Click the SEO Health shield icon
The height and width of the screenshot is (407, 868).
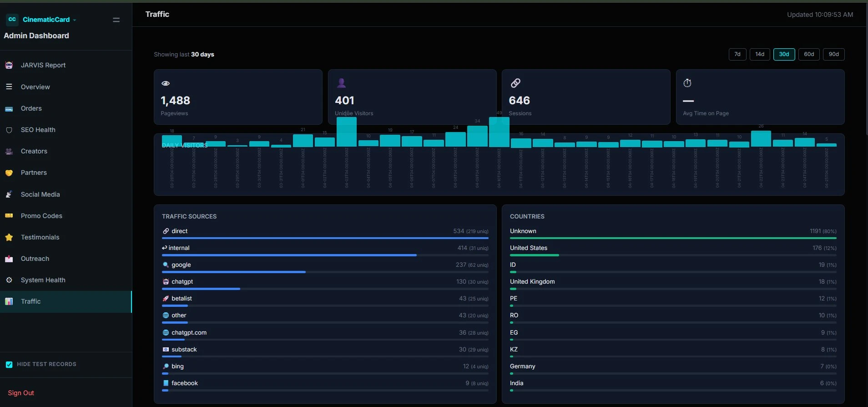pyautogui.click(x=9, y=130)
